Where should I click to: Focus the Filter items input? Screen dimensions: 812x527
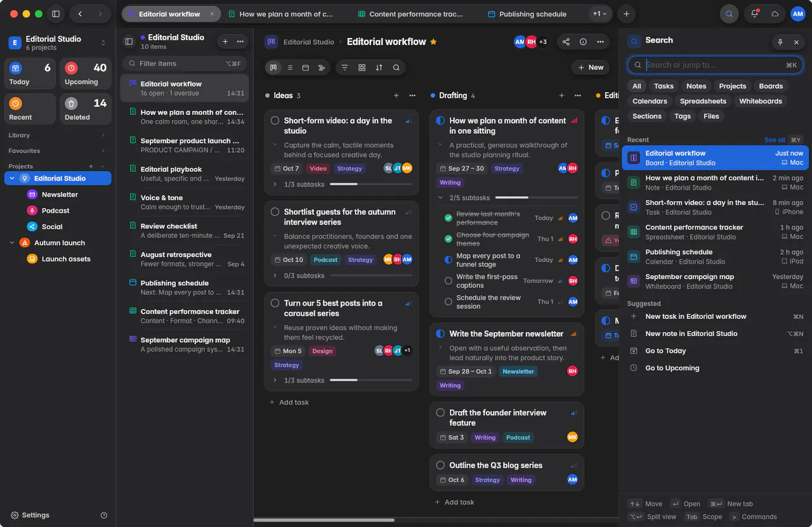184,63
